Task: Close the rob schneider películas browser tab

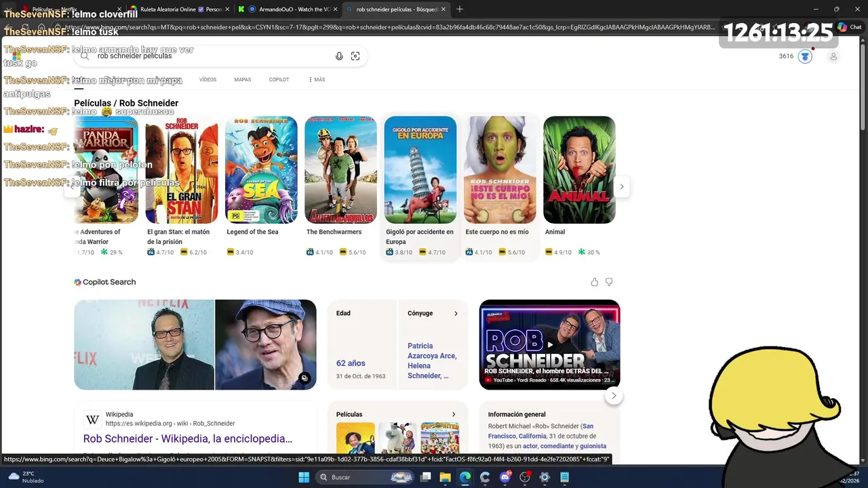Action: (443, 9)
